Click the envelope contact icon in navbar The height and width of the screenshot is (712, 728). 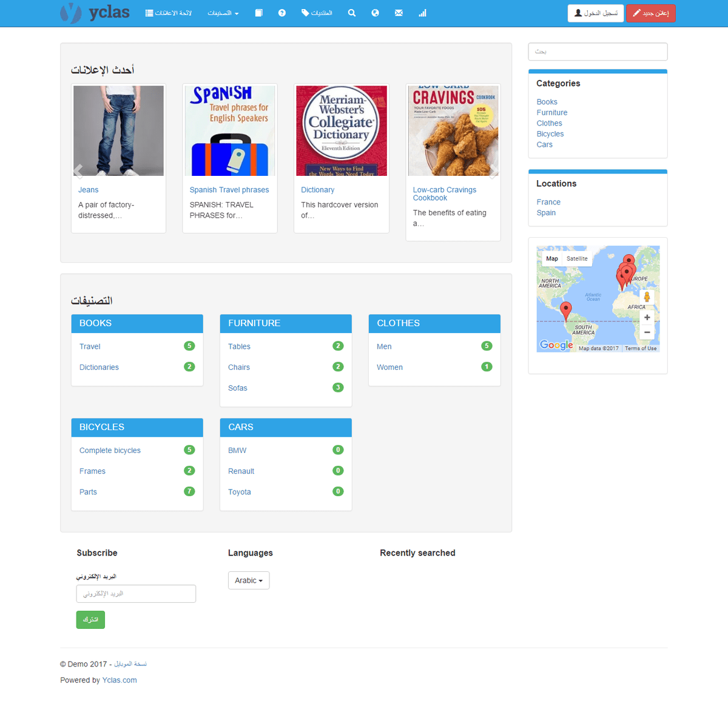[x=399, y=13]
